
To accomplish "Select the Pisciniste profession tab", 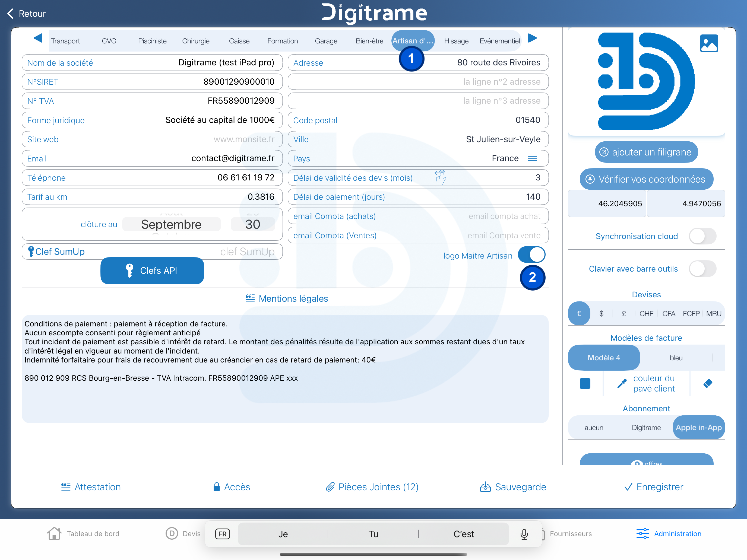I will pos(152,41).
